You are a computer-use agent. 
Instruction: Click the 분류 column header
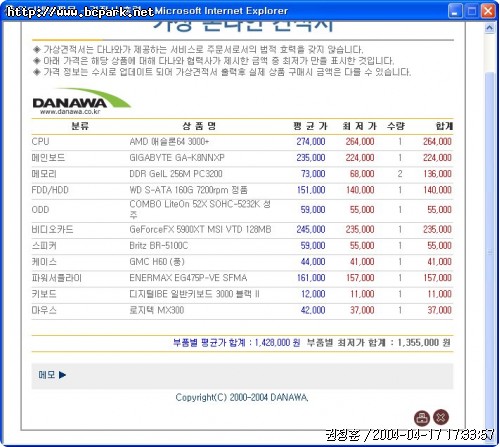pos(80,126)
